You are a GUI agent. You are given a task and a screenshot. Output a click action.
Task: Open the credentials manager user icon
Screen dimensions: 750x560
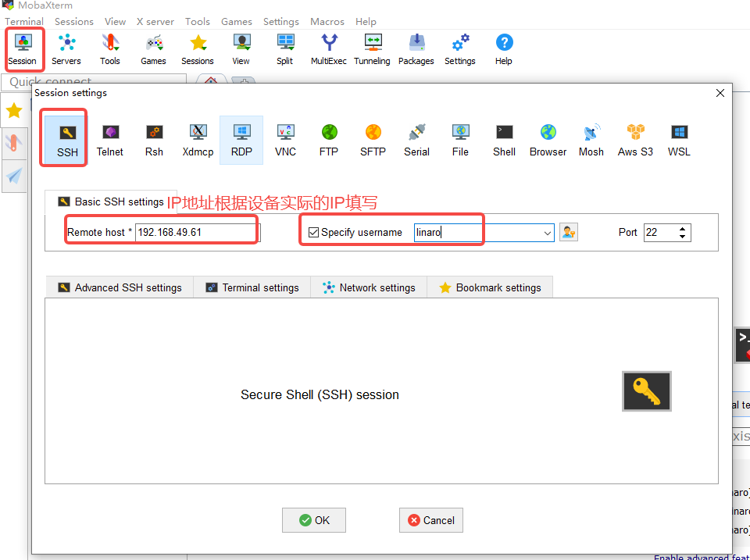pos(569,233)
